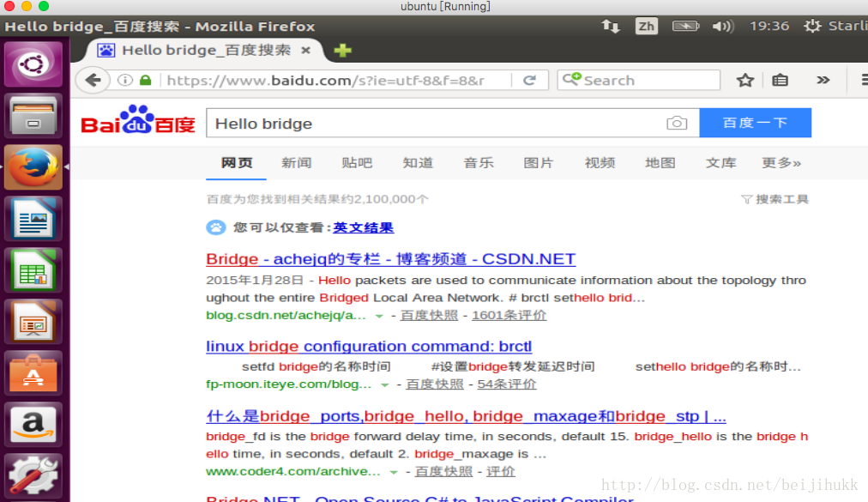Viewport: 868px width, 502px height.
Task: Open the 搜索工具 filter
Action: click(775, 199)
